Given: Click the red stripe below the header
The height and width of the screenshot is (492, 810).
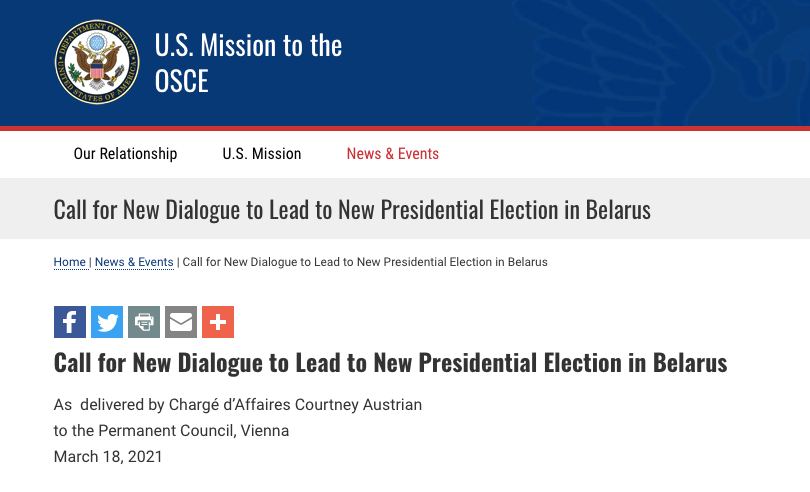Looking at the screenshot, I should click(405, 128).
